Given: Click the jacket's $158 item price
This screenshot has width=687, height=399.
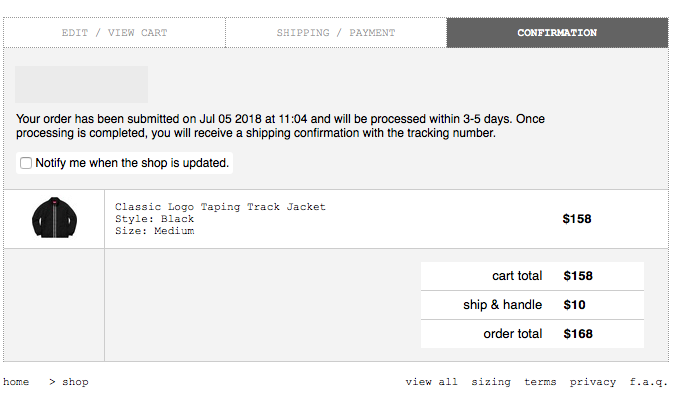Looking at the screenshot, I should [x=577, y=219].
